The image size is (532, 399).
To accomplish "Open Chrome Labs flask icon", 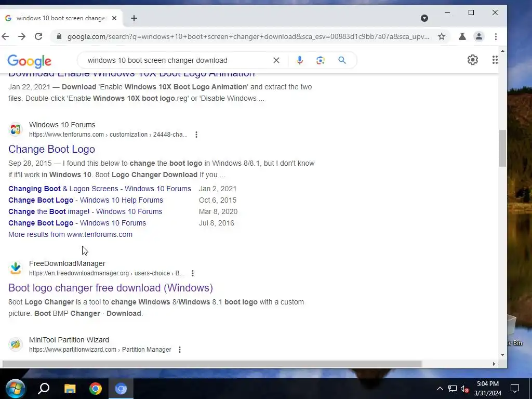I will [x=462, y=36].
